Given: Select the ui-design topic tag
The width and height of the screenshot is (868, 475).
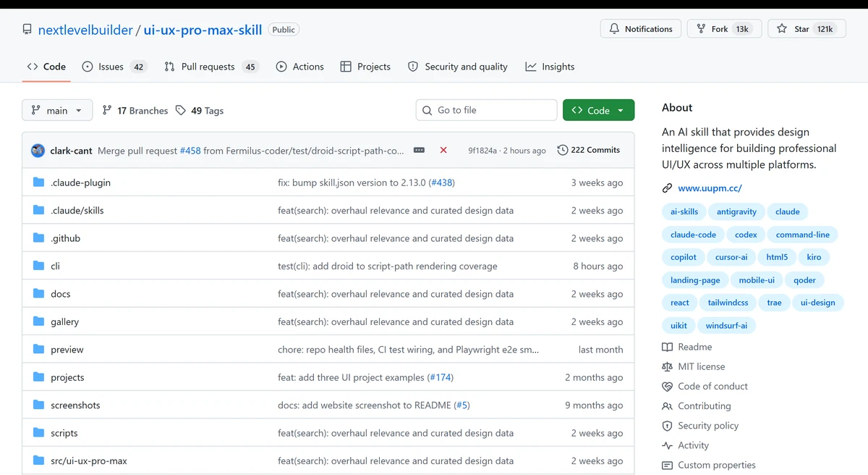Looking at the screenshot, I should point(817,303).
